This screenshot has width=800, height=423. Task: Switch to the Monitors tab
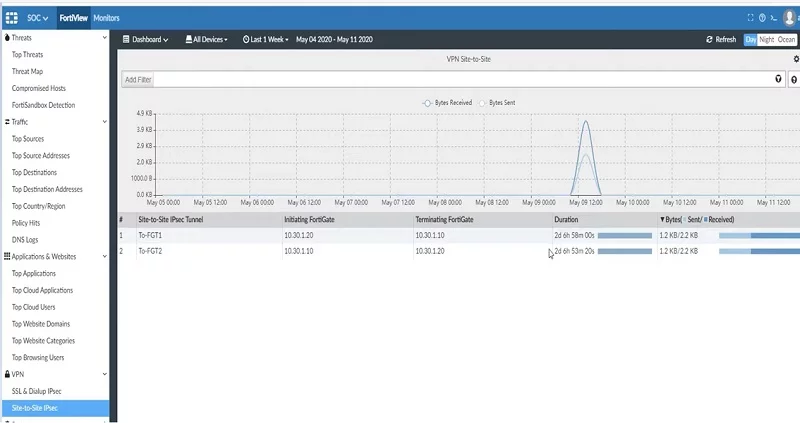coord(106,18)
